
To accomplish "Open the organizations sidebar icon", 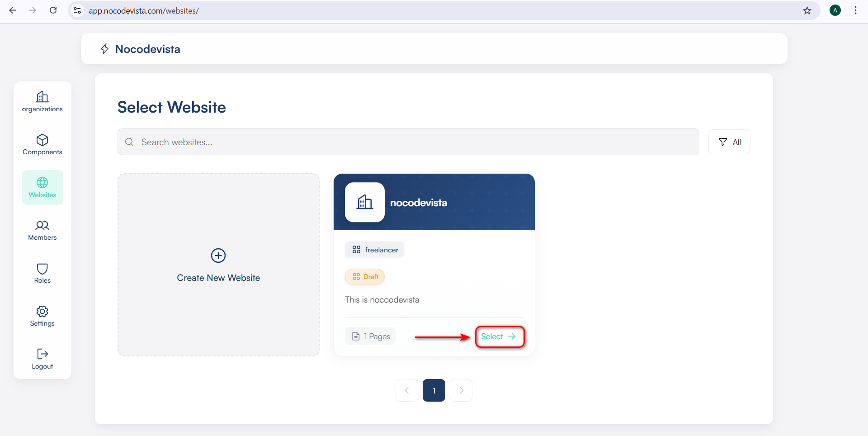I will [x=42, y=97].
